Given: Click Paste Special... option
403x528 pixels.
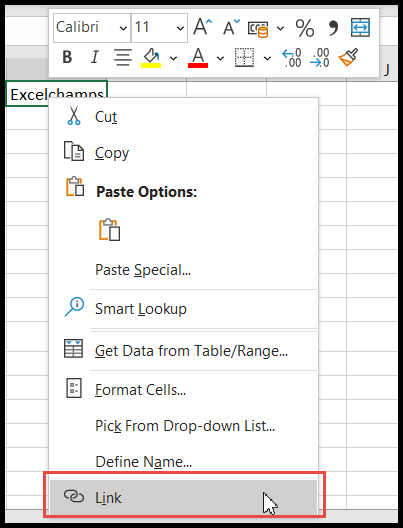Looking at the screenshot, I should (x=183, y=270).
